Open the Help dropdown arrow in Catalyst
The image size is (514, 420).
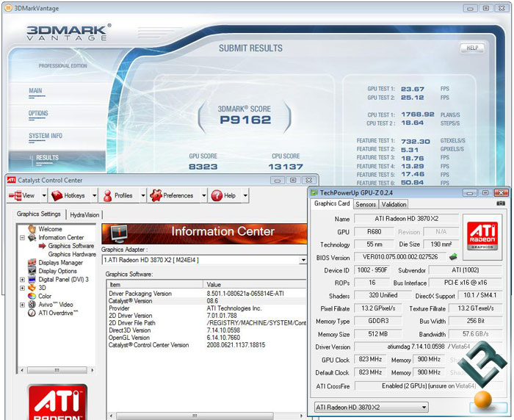[245, 196]
